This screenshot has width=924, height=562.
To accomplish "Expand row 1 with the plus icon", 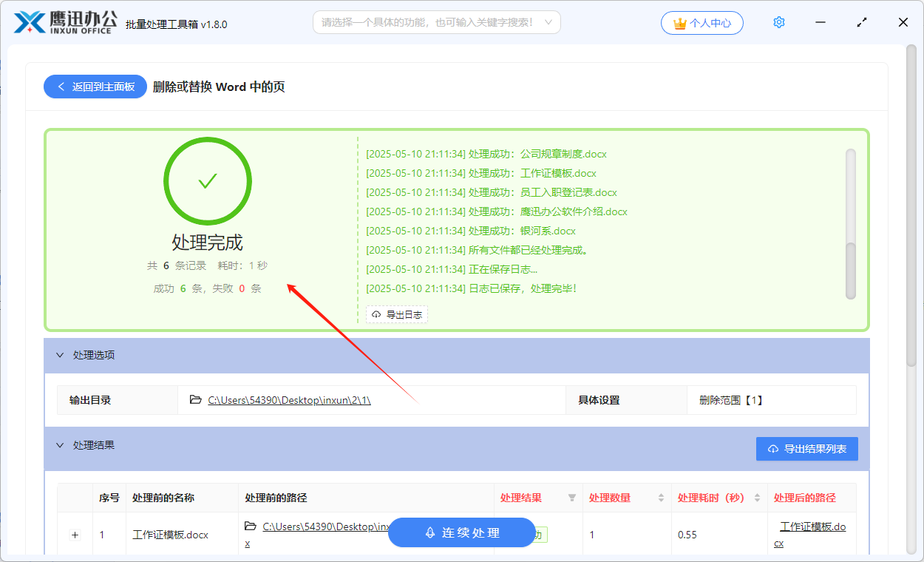I will 75,535.
